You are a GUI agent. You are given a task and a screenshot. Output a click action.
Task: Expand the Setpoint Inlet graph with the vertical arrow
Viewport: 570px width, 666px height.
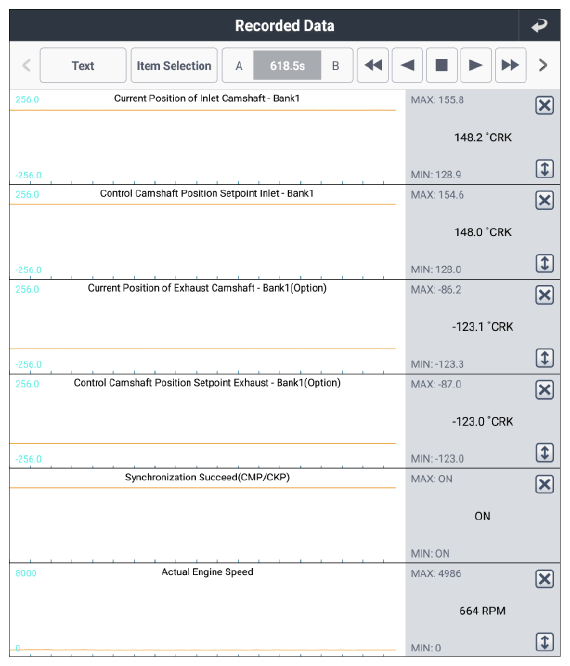tap(545, 263)
